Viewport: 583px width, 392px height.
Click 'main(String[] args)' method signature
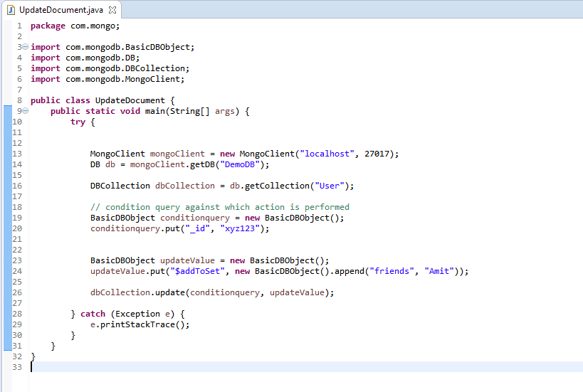(192, 112)
